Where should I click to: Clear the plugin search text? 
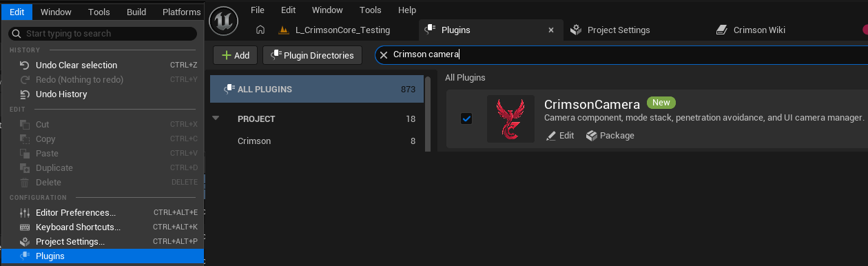click(384, 55)
